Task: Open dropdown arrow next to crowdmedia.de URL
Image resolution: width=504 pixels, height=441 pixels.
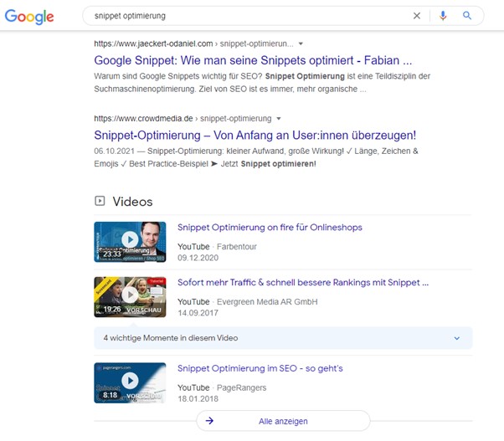Action: pyautogui.click(x=278, y=118)
